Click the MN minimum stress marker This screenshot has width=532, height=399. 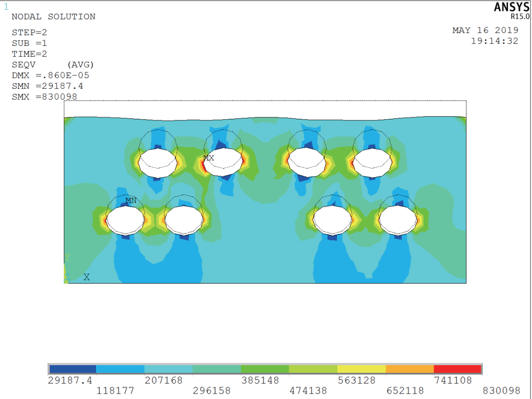point(131,200)
